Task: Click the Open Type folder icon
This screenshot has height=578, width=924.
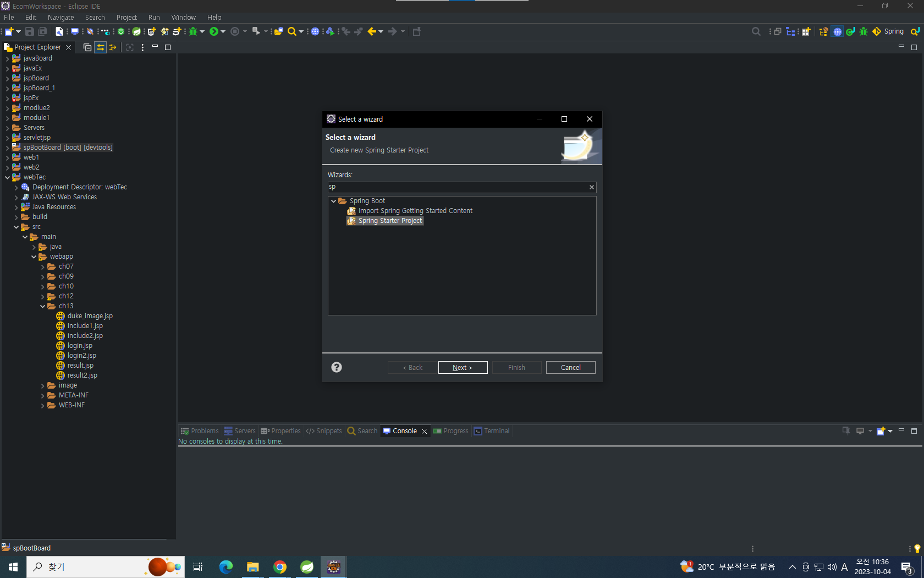Action: point(279,31)
